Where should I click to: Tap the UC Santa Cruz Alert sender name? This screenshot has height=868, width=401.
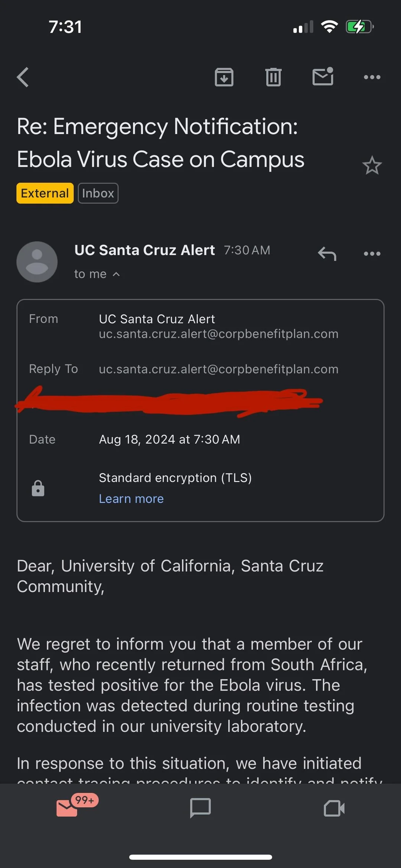144,250
